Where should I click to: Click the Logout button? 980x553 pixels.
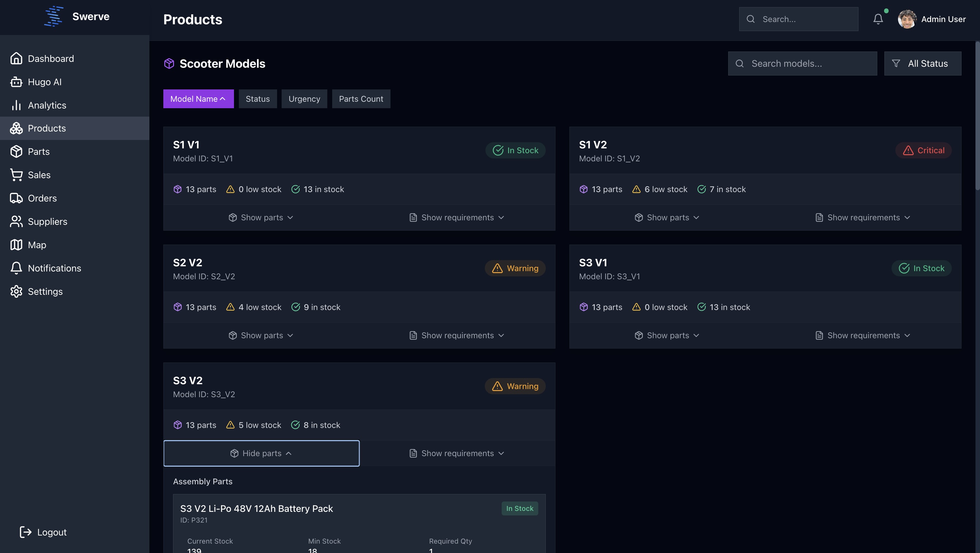pyautogui.click(x=43, y=532)
